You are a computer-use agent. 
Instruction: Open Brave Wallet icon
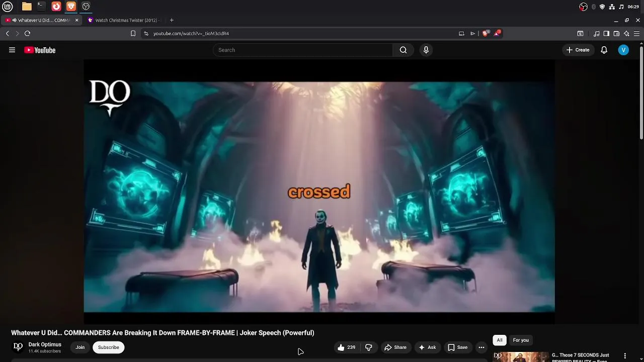pyautogui.click(x=616, y=34)
